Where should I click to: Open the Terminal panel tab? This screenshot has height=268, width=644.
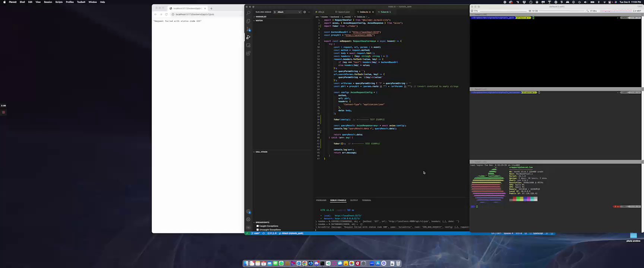click(x=366, y=200)
